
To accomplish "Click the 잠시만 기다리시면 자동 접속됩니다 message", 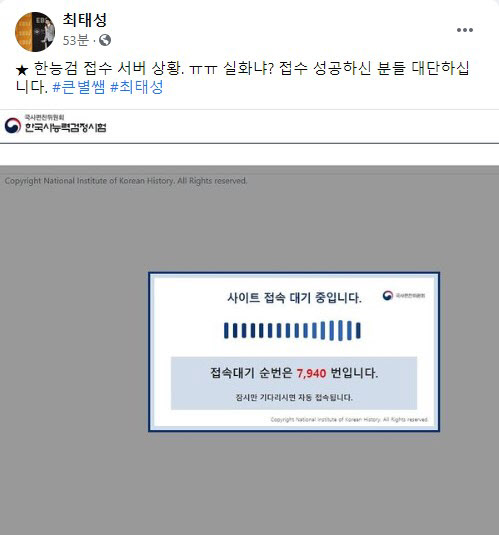I will [x=294, y=397].
